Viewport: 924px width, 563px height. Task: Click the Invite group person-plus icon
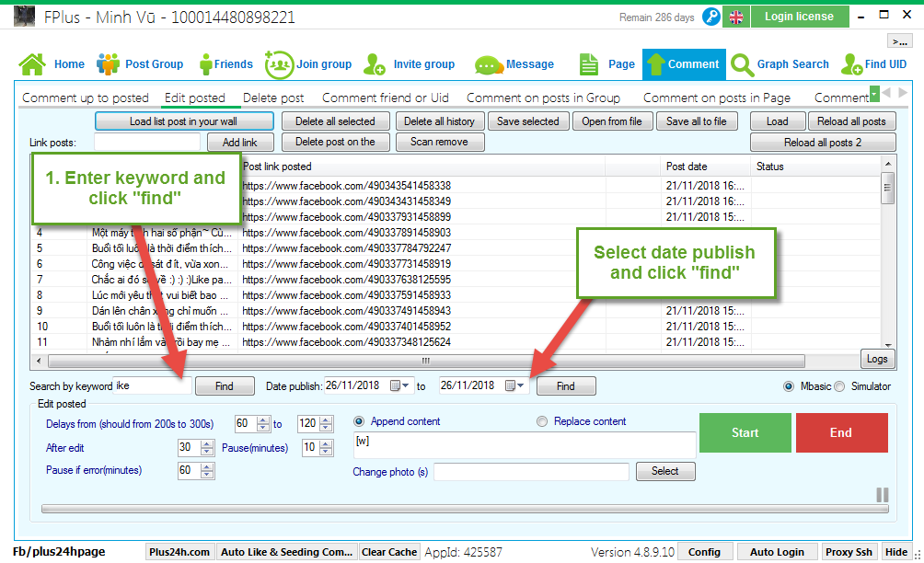tap(375, 64)
